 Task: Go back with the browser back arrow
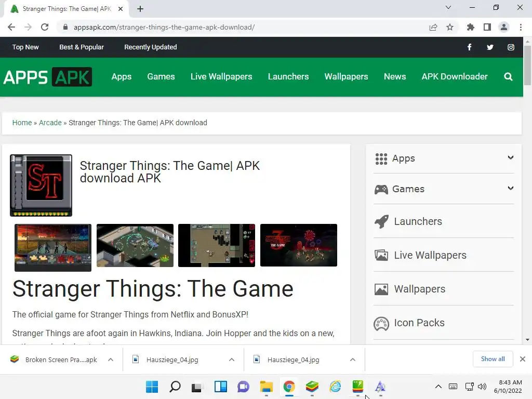(x=11, y=27)
